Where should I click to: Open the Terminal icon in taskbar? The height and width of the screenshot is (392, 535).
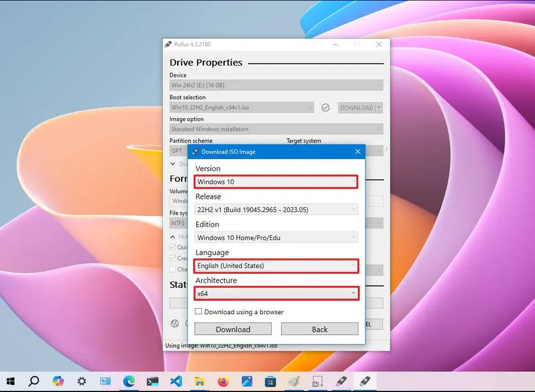(152, 381)
